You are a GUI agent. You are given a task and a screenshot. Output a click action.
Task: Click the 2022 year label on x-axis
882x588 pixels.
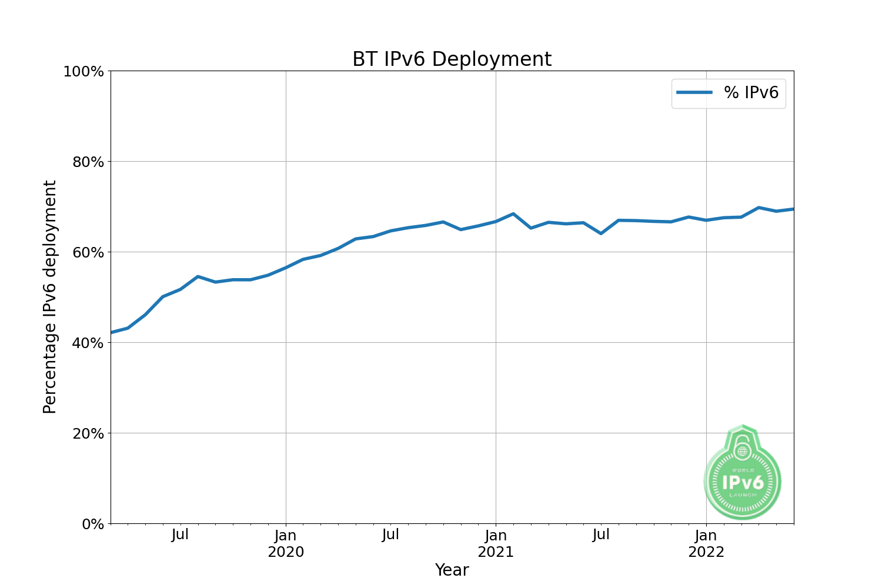[x=706, y=552]
